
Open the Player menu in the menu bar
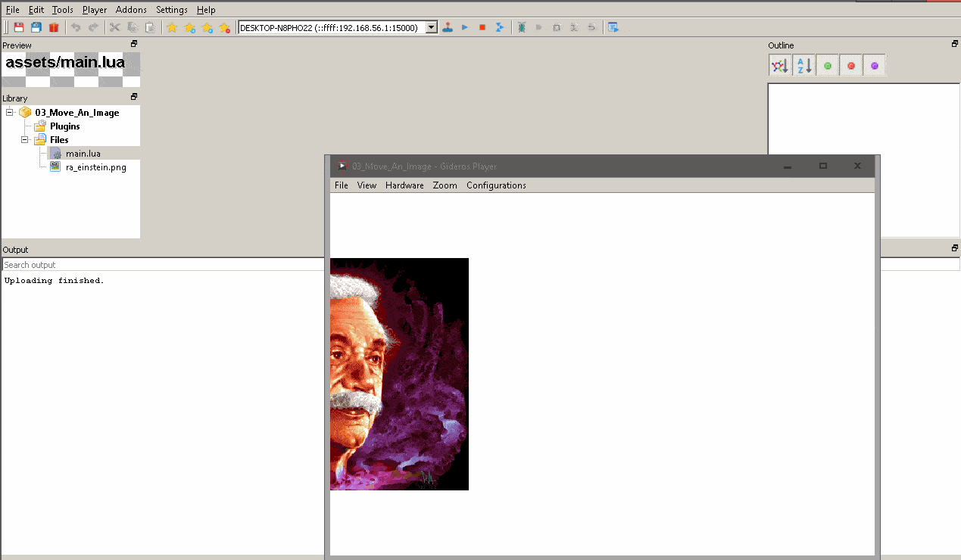click(x=94, y=9)
